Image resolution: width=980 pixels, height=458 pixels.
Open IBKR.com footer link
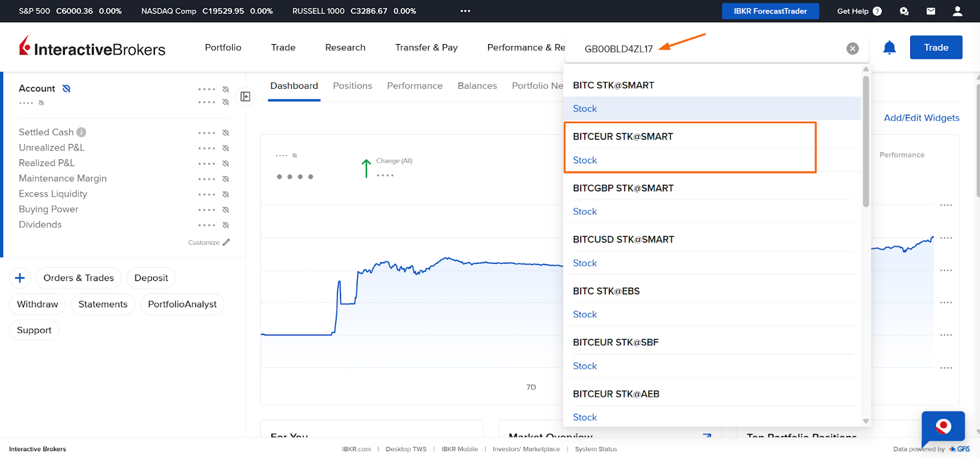click(x=356, y=449)
